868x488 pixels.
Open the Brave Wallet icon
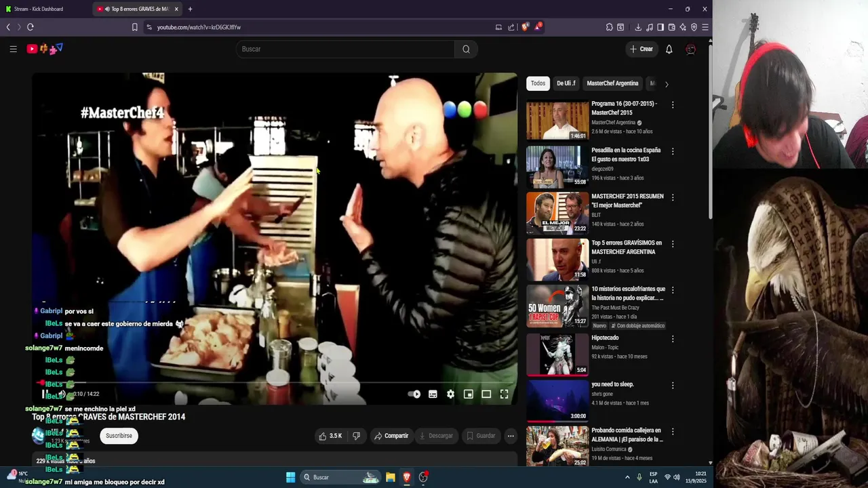671,27
